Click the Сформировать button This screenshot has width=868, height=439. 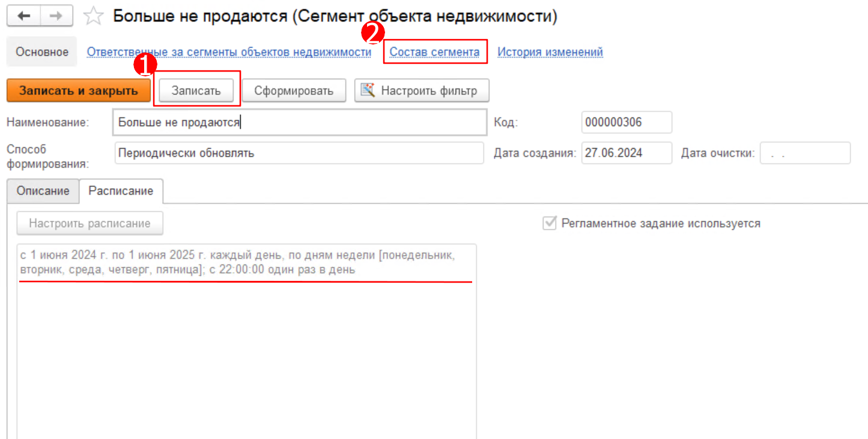coord(293,91)
